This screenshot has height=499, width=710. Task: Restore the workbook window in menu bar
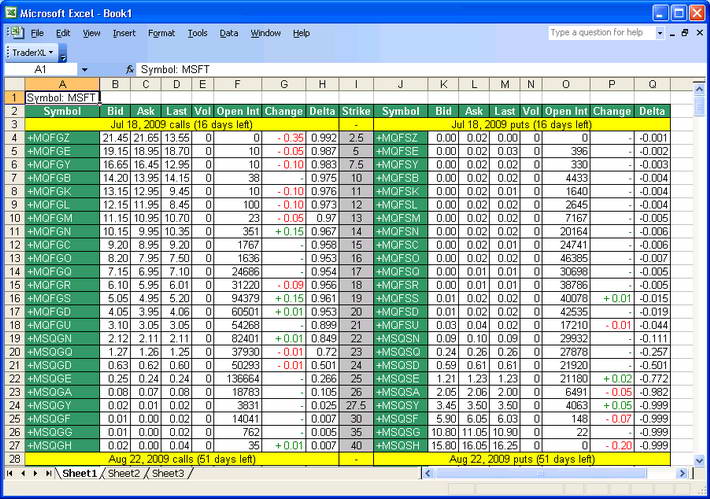pos(685,33)
